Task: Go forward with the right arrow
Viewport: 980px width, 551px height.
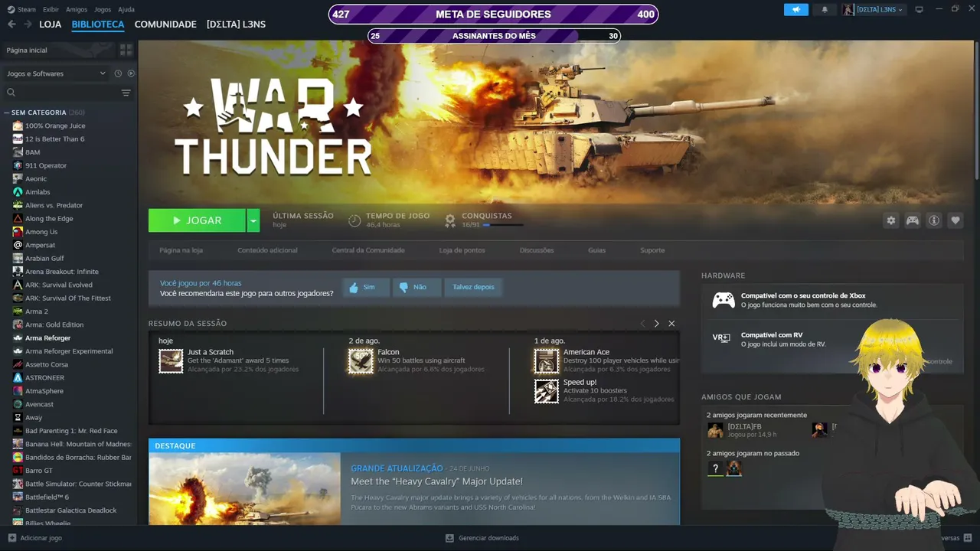Action: pos(28,24)
